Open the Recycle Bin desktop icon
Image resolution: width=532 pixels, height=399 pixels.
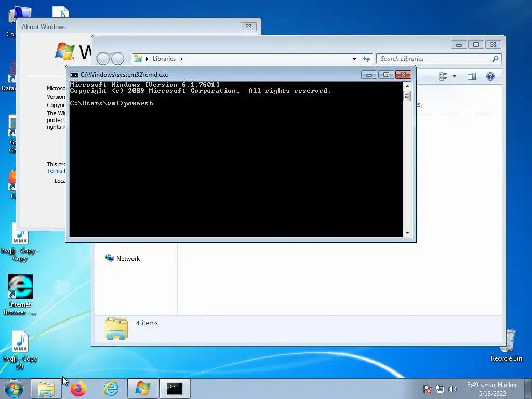(507, 345)
